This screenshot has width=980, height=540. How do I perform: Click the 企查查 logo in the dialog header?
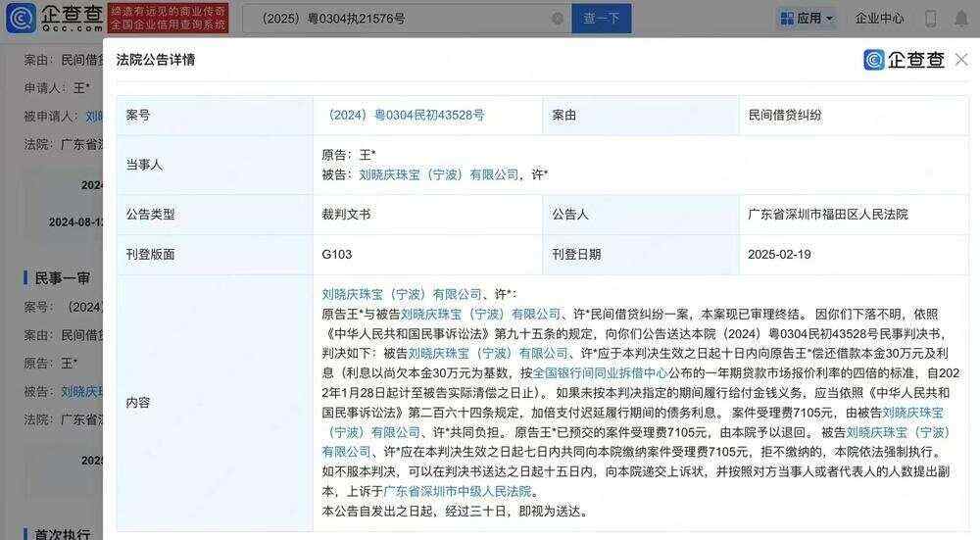(x=904, y=60)
